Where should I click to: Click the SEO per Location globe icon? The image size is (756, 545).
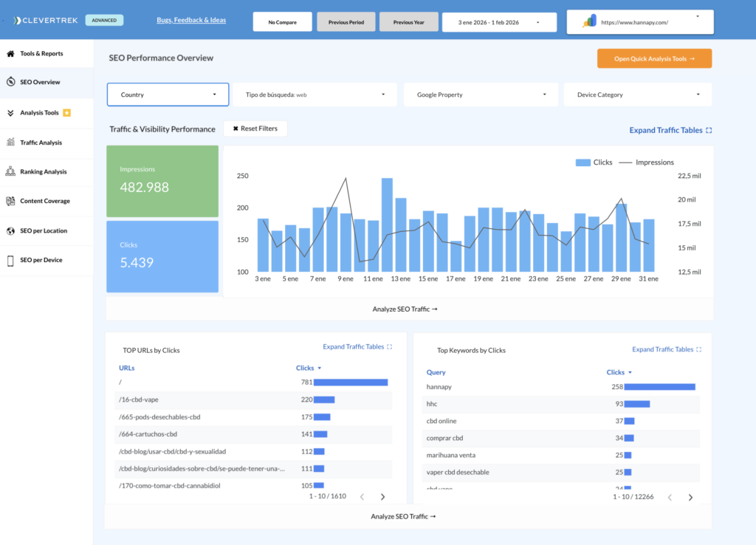(x=10, y=231)
